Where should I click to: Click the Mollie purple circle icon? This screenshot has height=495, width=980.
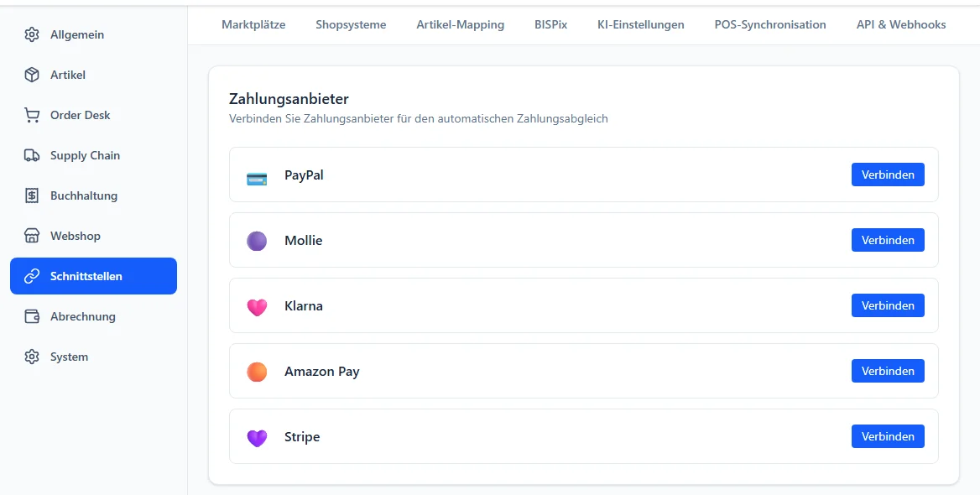coord(257,241)
